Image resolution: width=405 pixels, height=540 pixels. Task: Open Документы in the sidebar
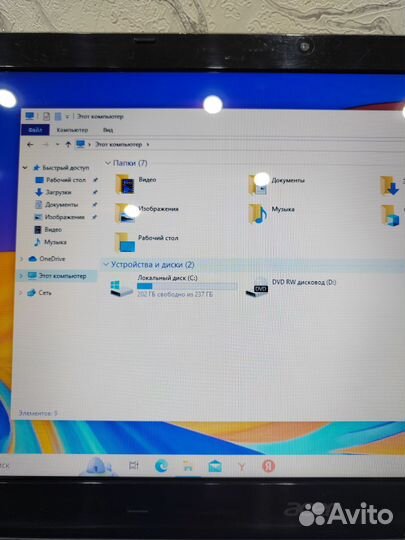click(61, 205)
